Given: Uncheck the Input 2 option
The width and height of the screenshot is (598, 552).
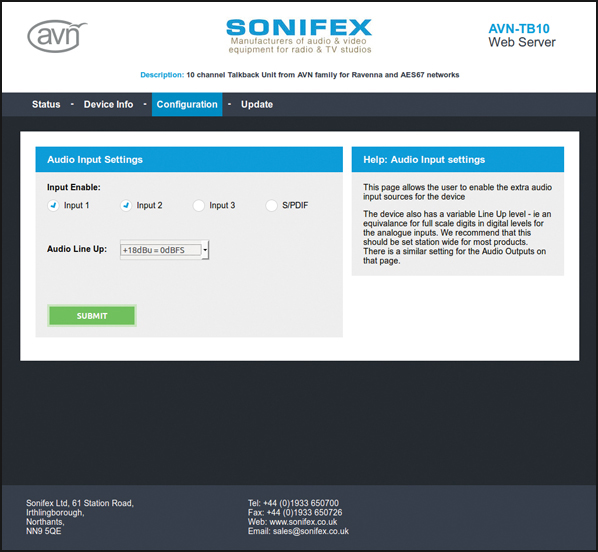Looking at the screenshot, I should coord(126,206).
